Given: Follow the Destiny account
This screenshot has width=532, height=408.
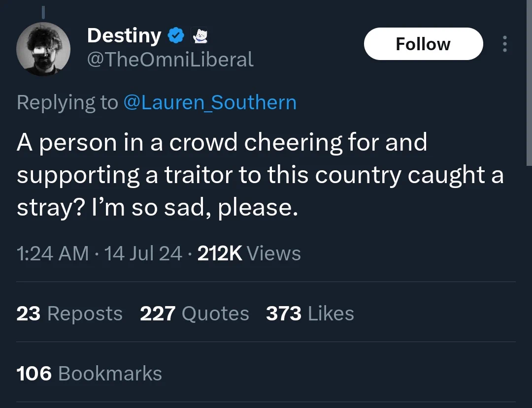Looking at the screenshot, I should 424,44.
